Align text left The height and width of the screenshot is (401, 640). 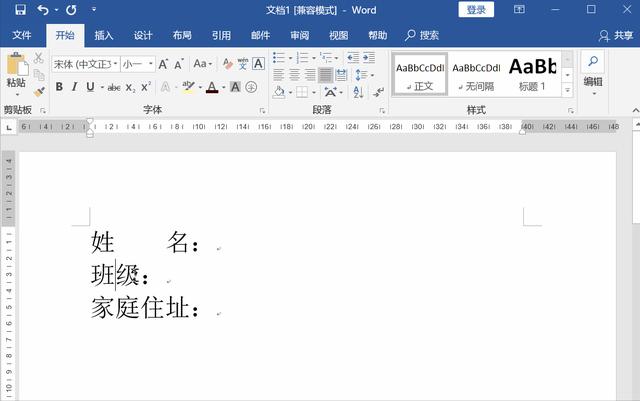[x=278, y=75]
